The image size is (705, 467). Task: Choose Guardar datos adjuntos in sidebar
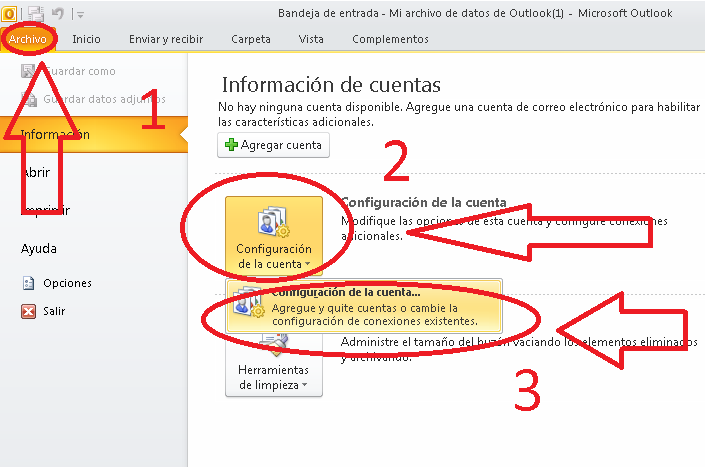(x=90, y=99)
